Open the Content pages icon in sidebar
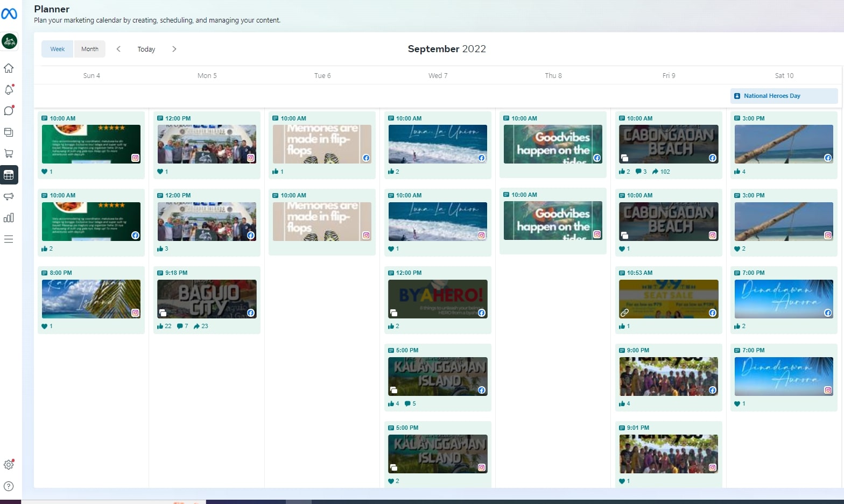844x504 pixels. pyautogui.click(x=9, y=132)
